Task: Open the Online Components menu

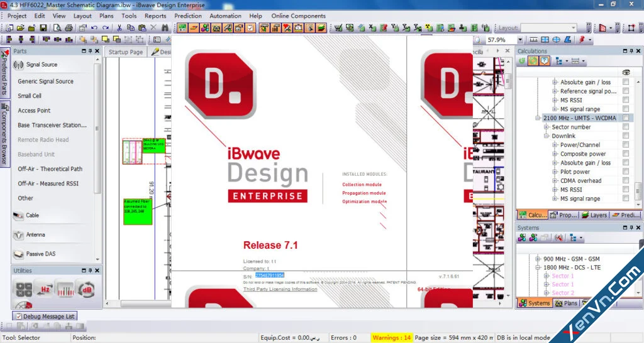Action: (298, 16)
